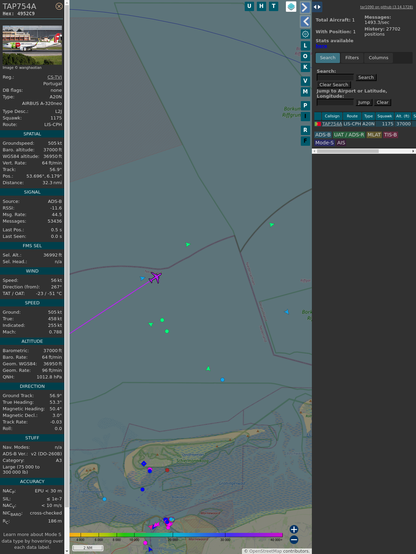This screenshot has height=554, width=416.
Task: Click the blue diamond marker on the island
Action: click(x=143, y=464)
